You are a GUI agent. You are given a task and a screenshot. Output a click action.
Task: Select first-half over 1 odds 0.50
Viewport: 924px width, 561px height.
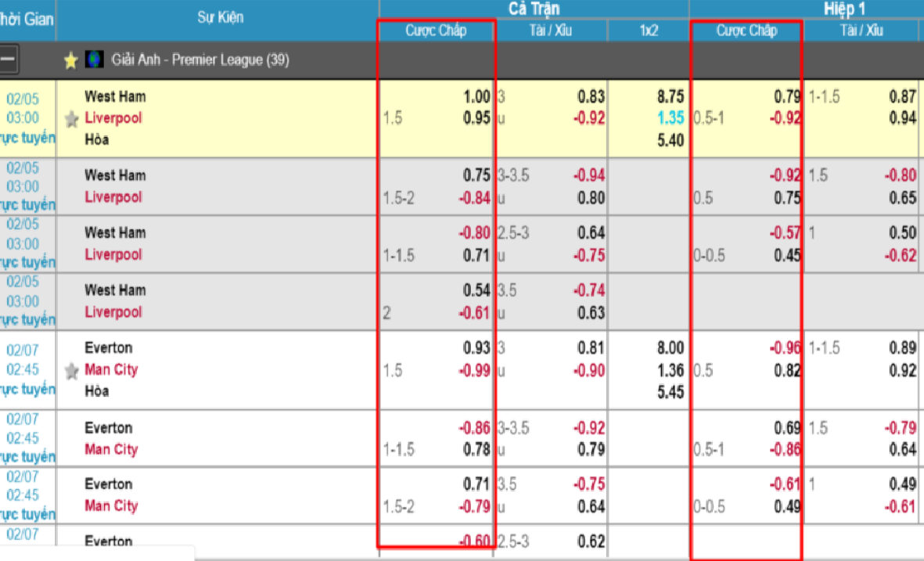pyautogui.click(x=903, y=232)
